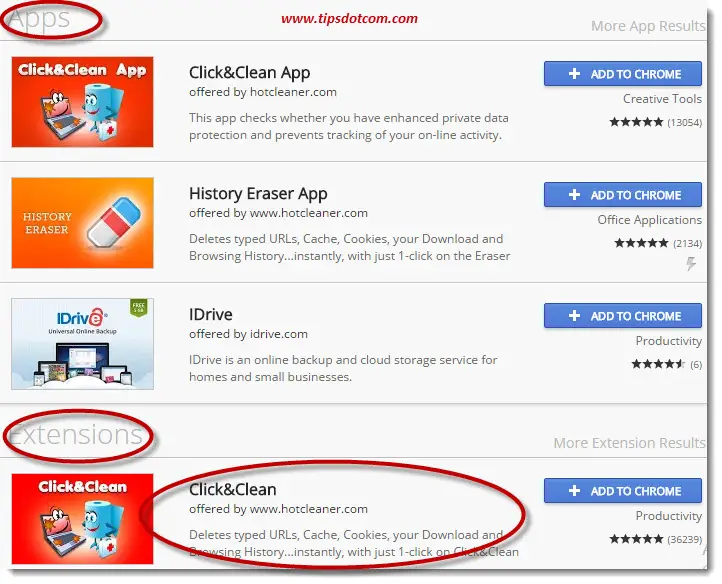Image resolution: width=722 pixels, height=584 pixels.
Task: Select the IDrive app thumbnail image
Action: (x=82, y=344)
